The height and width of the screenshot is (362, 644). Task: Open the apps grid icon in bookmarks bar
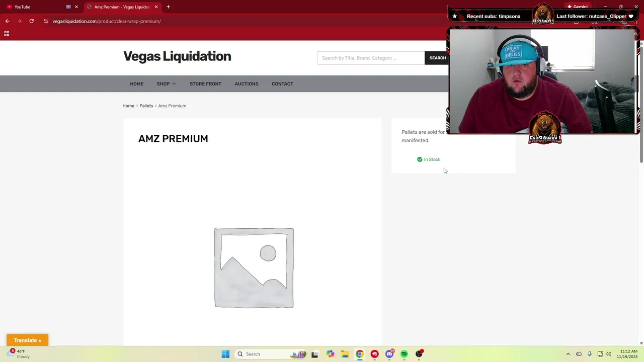coord(7,34)
